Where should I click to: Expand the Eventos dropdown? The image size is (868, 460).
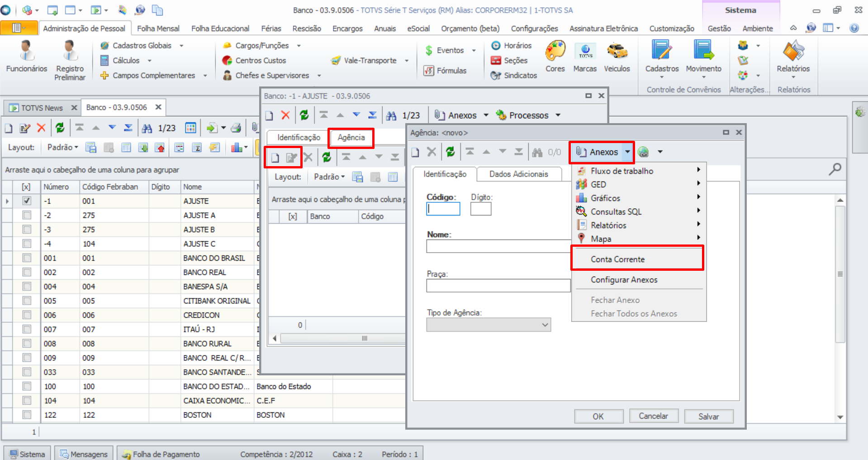coord(474,50)
